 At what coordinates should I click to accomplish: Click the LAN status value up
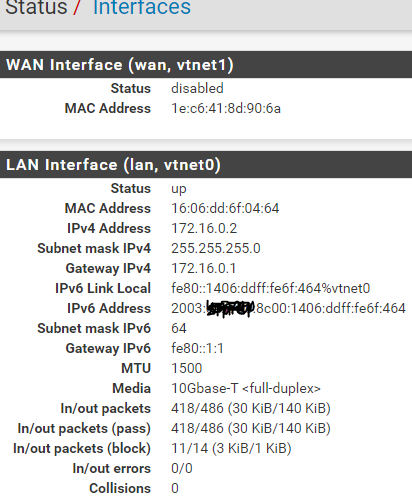[x=179, y=189]
